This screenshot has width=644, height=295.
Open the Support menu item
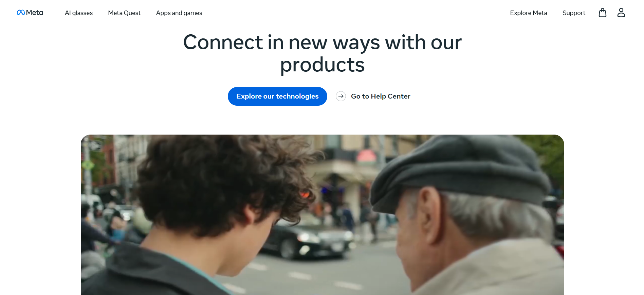(574, 13)
